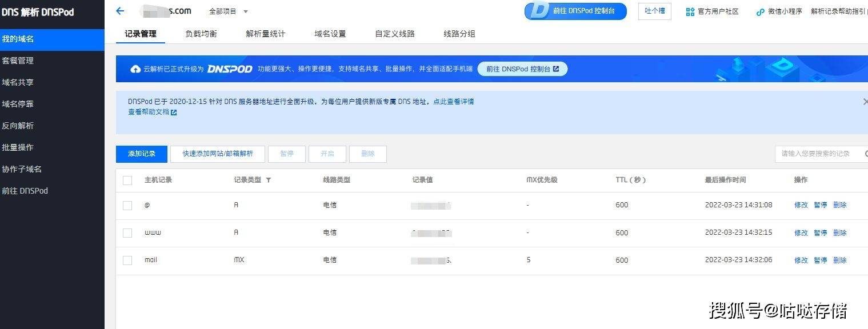The image size is (868, 329).
Task: Click 删除 for the @ record
Action: (x=840, y=205)
